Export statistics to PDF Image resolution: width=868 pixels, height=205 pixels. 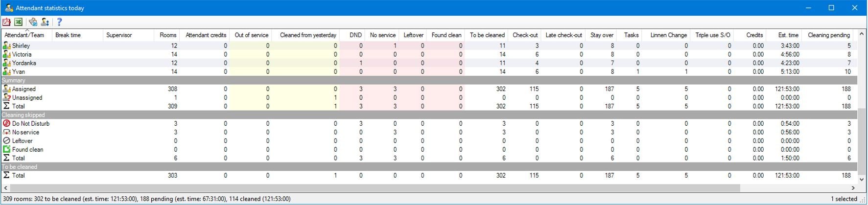click(6, 22)
